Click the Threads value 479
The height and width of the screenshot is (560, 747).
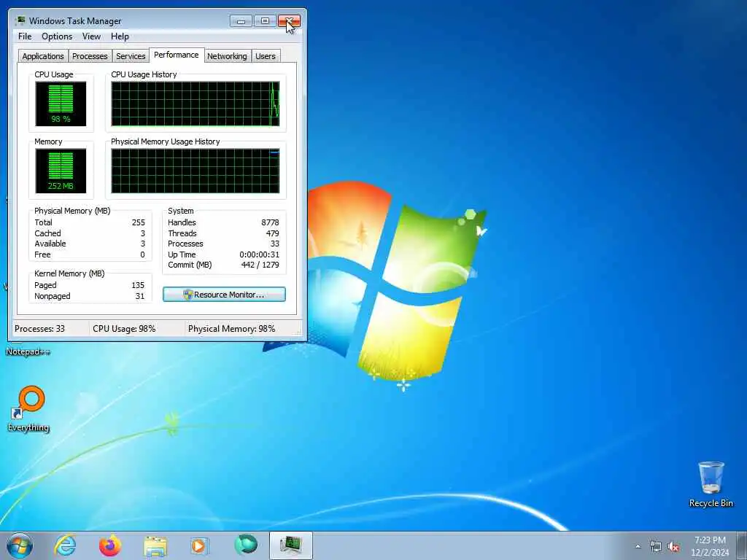pyautogui.click(x=273, y=233)
